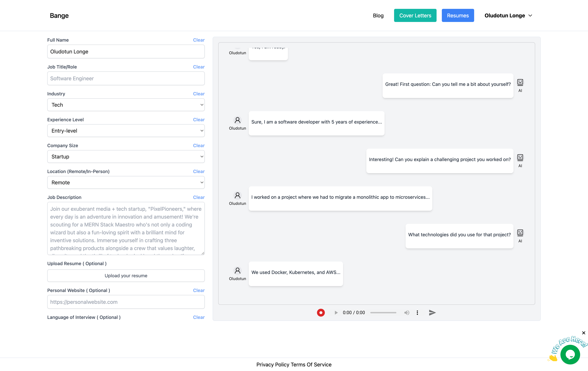Open the Blog page
The width and height of the screenshot is (588, 371).
click(378, 15)
